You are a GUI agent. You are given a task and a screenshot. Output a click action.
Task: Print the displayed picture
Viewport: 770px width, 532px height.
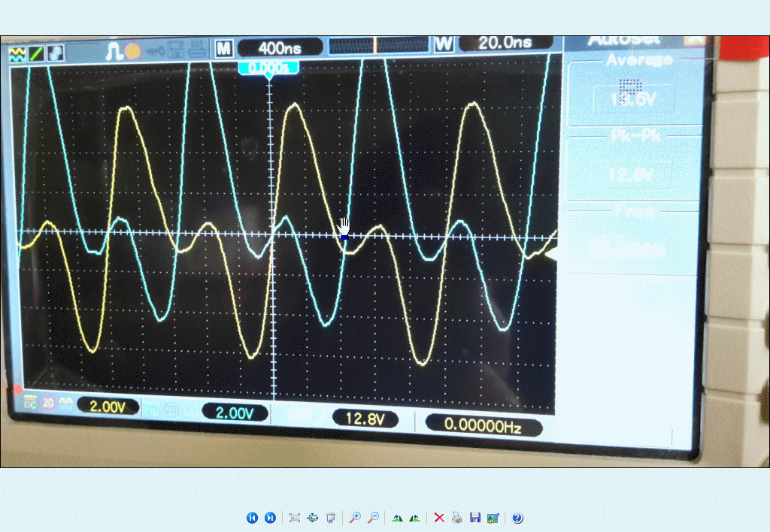(x=456, y=518)
